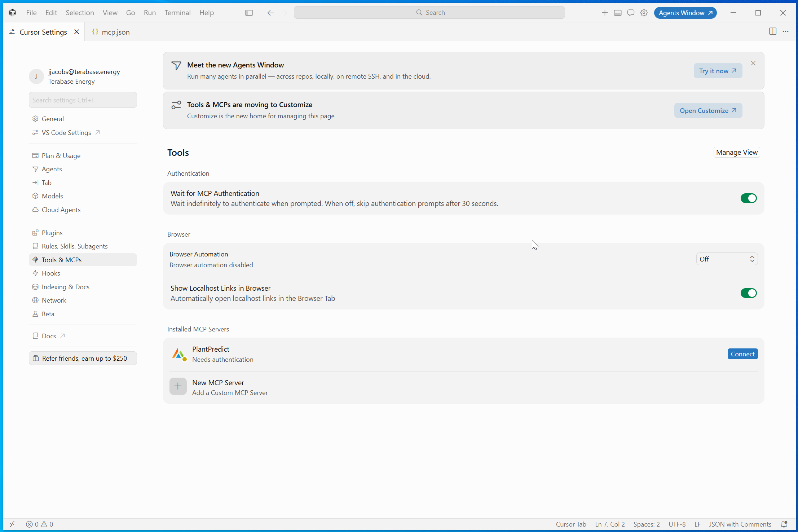This screenshot has width=798, height=532.
Task: Toggle the primary sidebar layout icon
Action: 249,13
